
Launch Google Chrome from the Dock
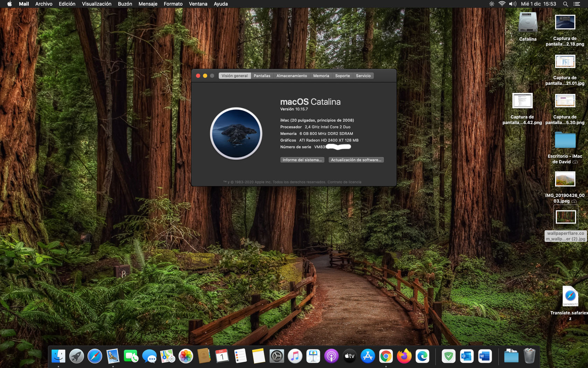(x=386, y=356)
